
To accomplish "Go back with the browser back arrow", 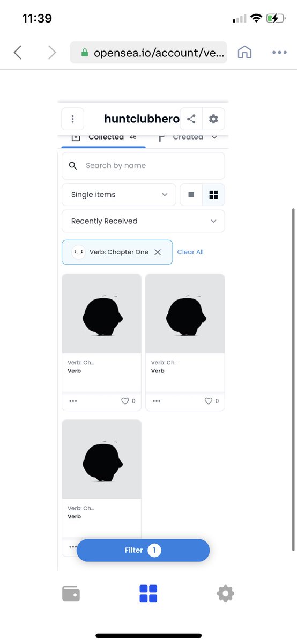I will pos(18,52).
